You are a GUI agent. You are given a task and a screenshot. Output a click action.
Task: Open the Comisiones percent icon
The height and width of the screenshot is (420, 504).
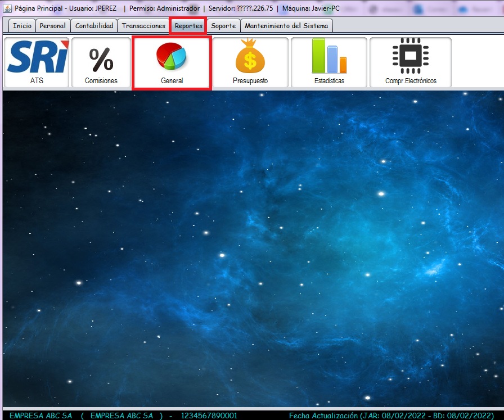(x=101, y=62)
